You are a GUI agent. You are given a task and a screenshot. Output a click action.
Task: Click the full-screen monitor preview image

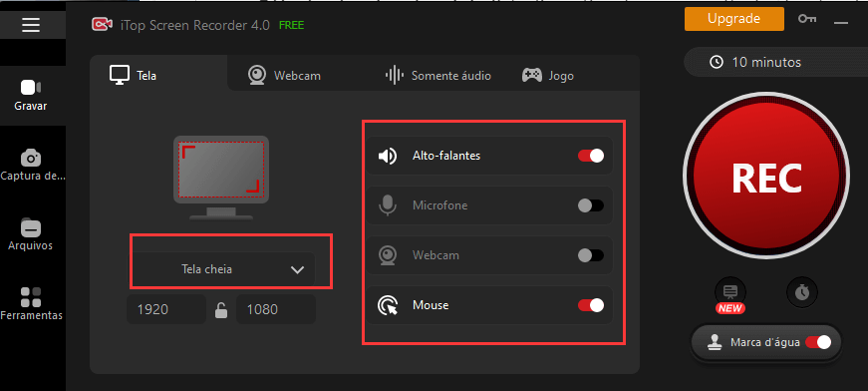coord(221,178)
